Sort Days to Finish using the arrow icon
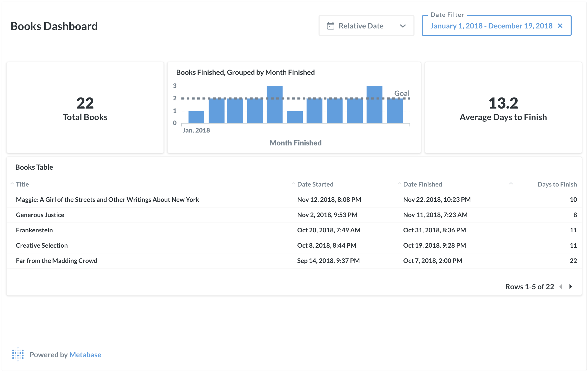The image size is (588, 372). 511,183
